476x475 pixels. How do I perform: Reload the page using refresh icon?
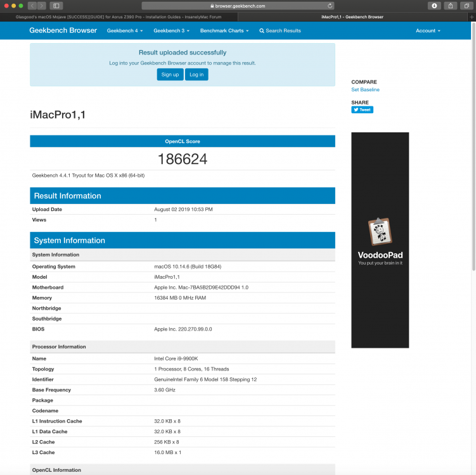[x=330, y=6]
